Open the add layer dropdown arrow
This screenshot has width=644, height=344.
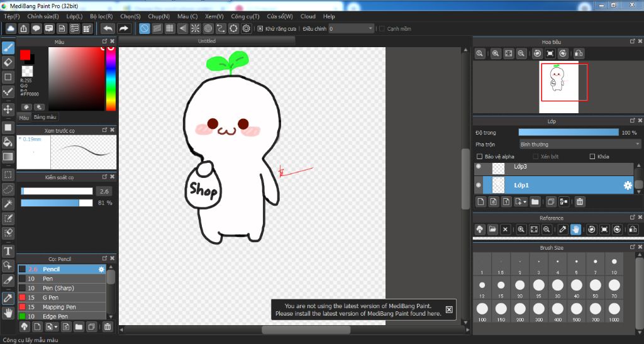point(525,202)
